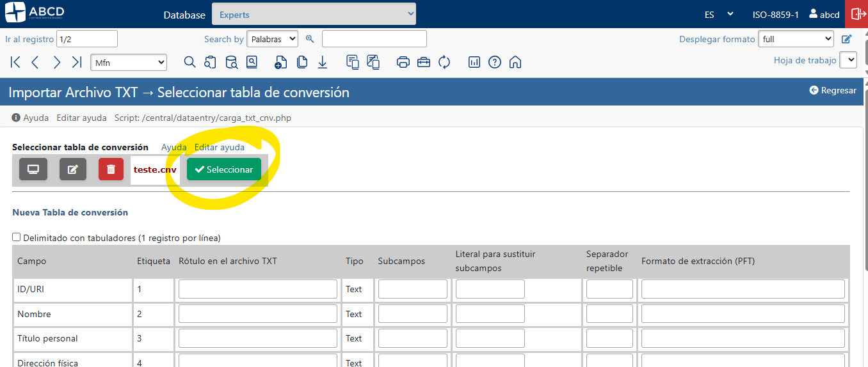Image resolution: width=868 pixels, height=367 pixels.
Task: Click the Regresar link
Action: click(x=833, y=90)
